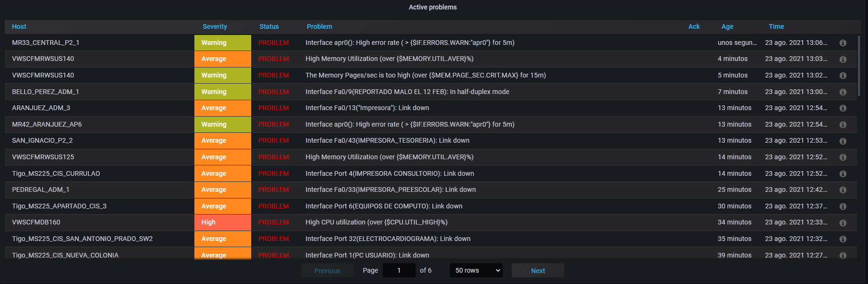
Task: Click the Active problems panel title
Action: (x=433, y=7)
